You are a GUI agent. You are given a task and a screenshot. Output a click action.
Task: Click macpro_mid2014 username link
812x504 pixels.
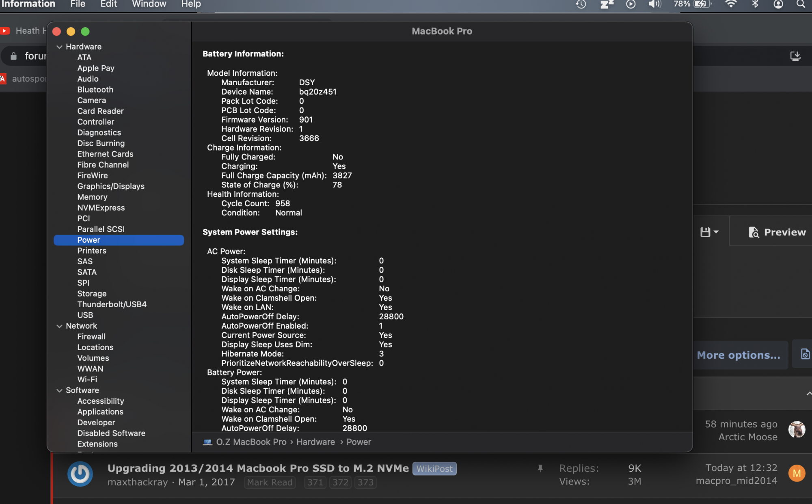[x=736, y=481]
